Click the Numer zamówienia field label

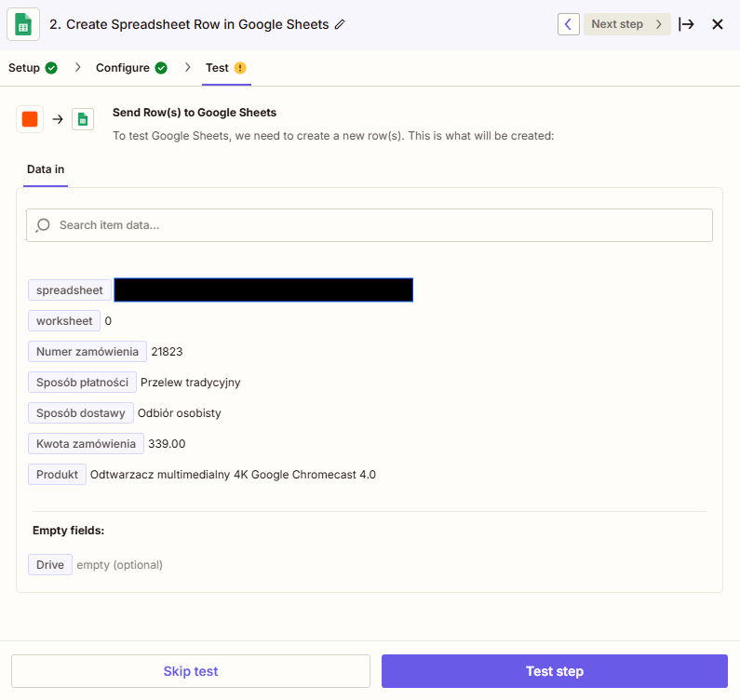(87, 352)
